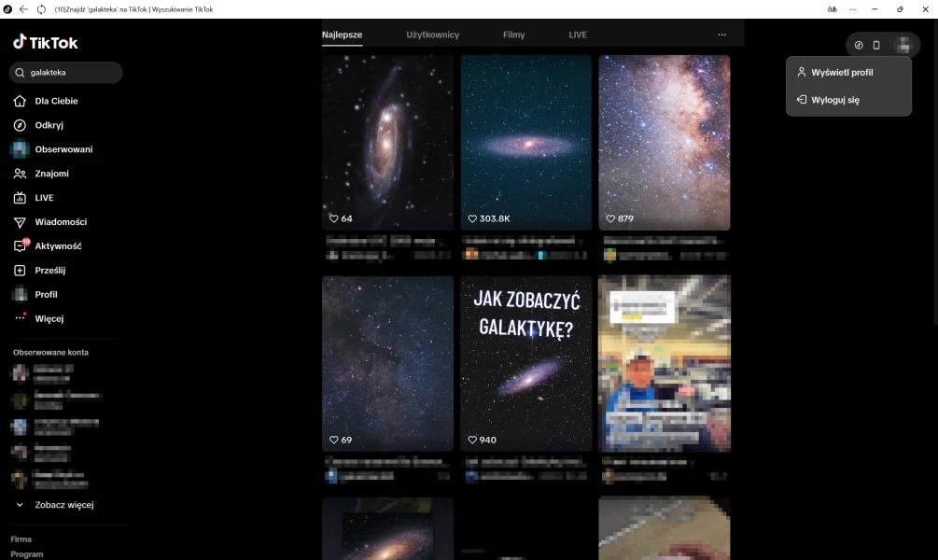Switch to Filmy tab
The width and height of the screenshot is (938, 560).
tap(513, 35)
